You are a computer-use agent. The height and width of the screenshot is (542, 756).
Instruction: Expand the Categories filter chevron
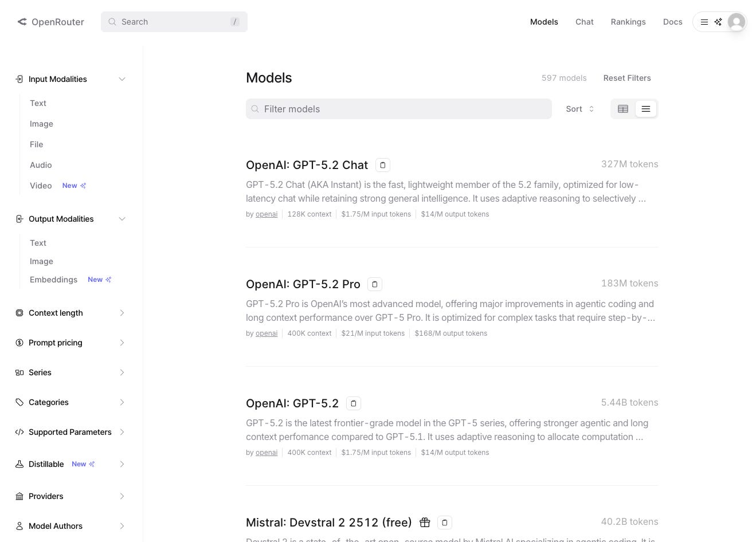(122, 402)
